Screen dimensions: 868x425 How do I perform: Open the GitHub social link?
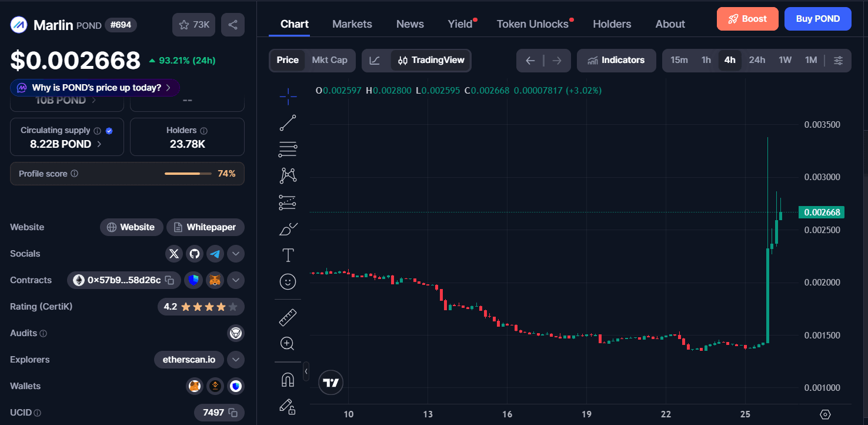click(195, 254)
